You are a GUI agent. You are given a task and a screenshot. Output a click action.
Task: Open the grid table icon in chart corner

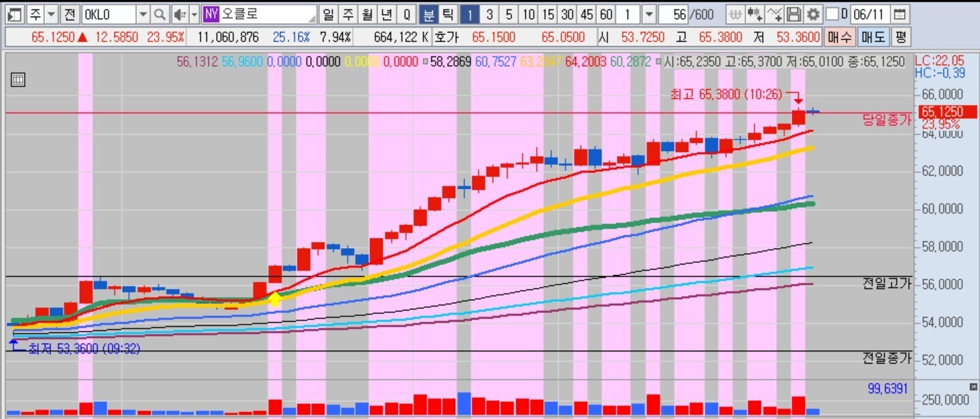pyautogui.click(x=18, y=80)
